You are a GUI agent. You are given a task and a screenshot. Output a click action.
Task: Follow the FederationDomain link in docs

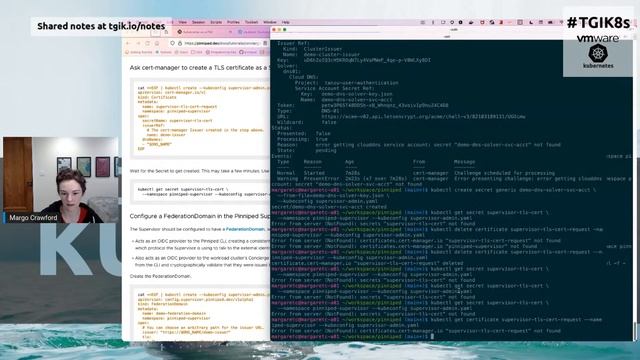pyautogui.click(x=245, y=229)
